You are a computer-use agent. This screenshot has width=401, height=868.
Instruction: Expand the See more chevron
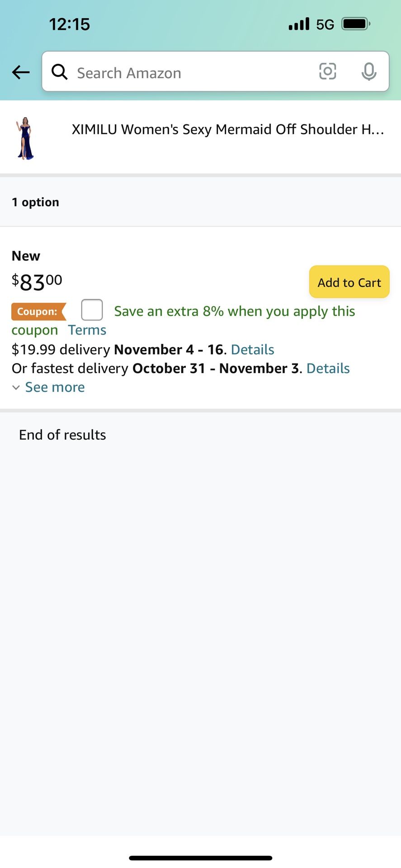(x=16, y=388)
